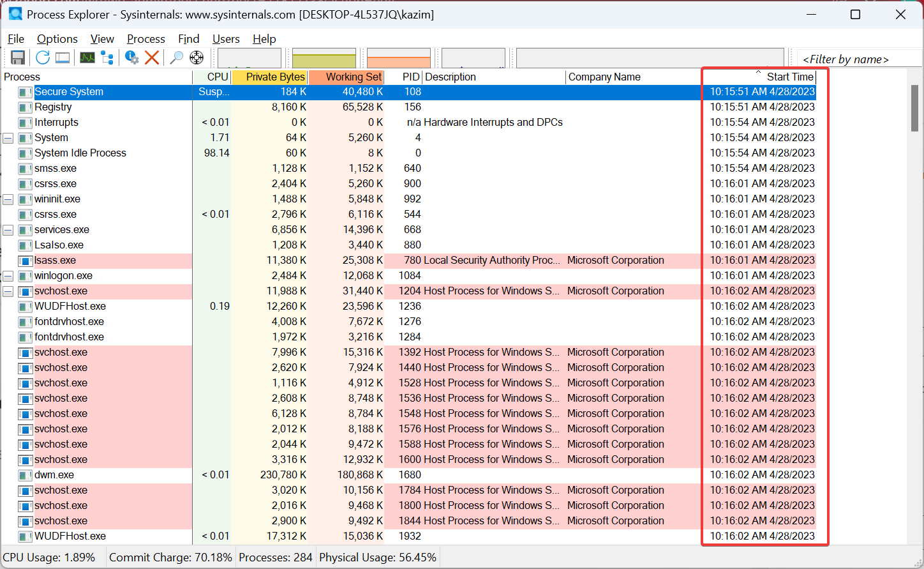Click dwm.exe private bytes 230,780 K
This screenshot has height=569, width=924.
[283, 475]
